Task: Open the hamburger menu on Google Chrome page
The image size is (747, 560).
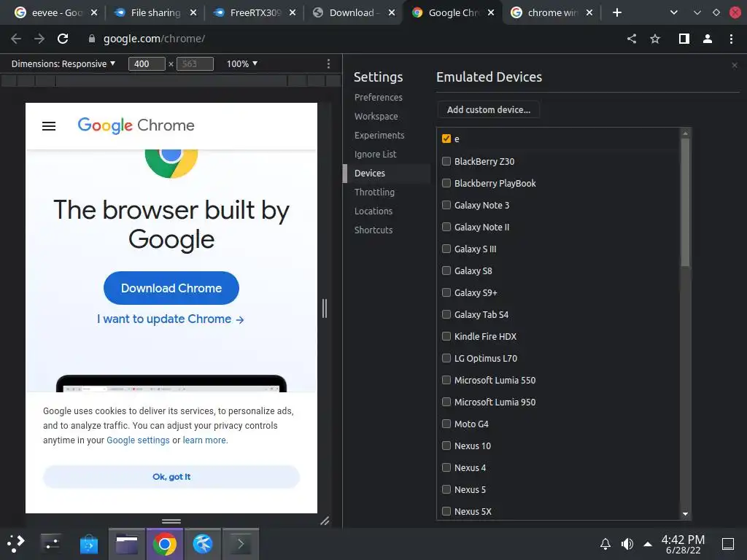Action: pyautogui.click(x=49, y=125)
